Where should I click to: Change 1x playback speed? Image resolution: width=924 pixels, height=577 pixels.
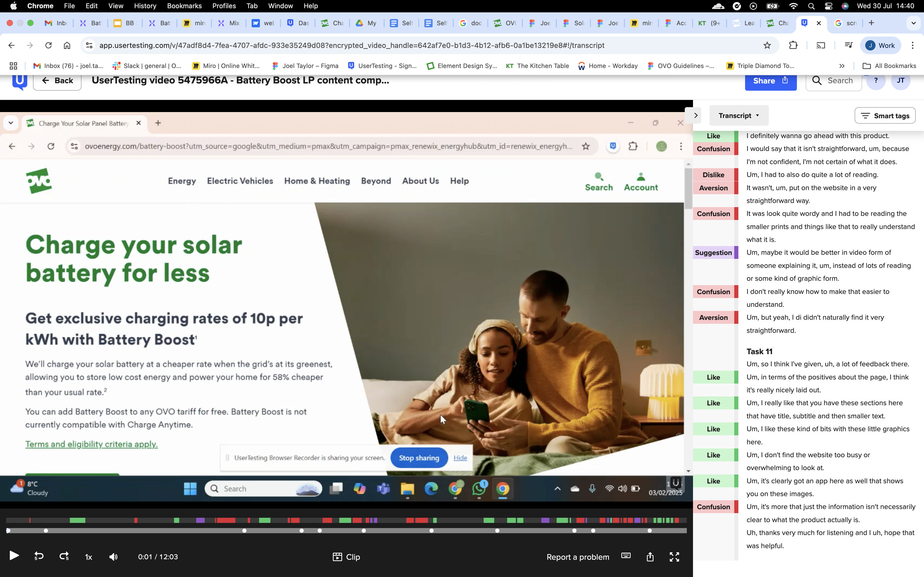pos(89,557)
